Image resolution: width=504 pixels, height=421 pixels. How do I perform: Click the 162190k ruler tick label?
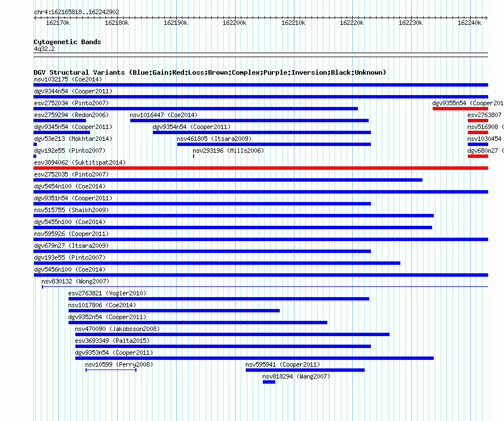tap(176, 23)
